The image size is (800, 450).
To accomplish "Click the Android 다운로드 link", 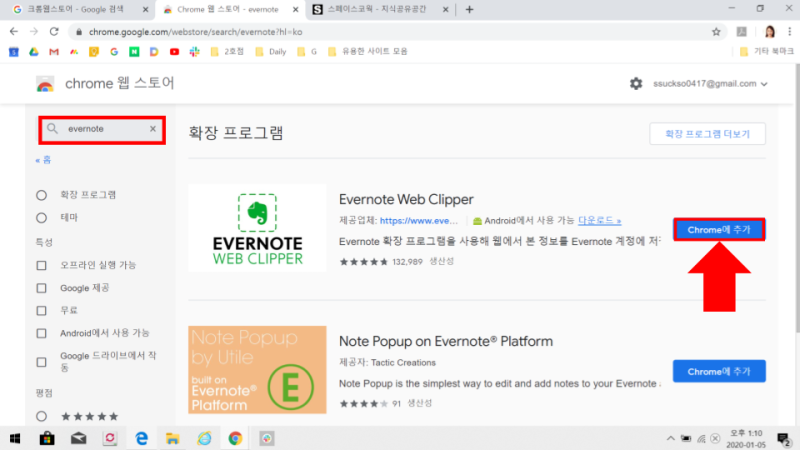I will pos(599,221).
